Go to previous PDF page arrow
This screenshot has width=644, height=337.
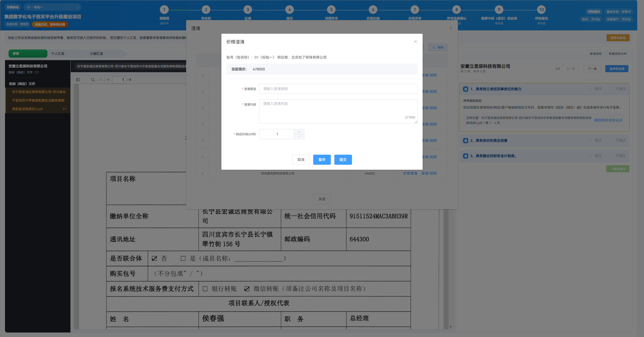[x=101, y=80]
